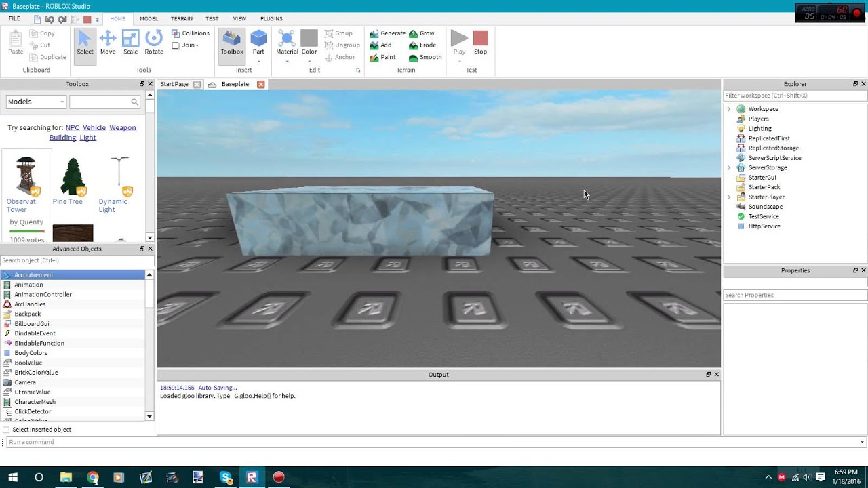Switch to the PLUGINS ribbon tab
Screen dimensions: 868x488
(x=271, y=19)
